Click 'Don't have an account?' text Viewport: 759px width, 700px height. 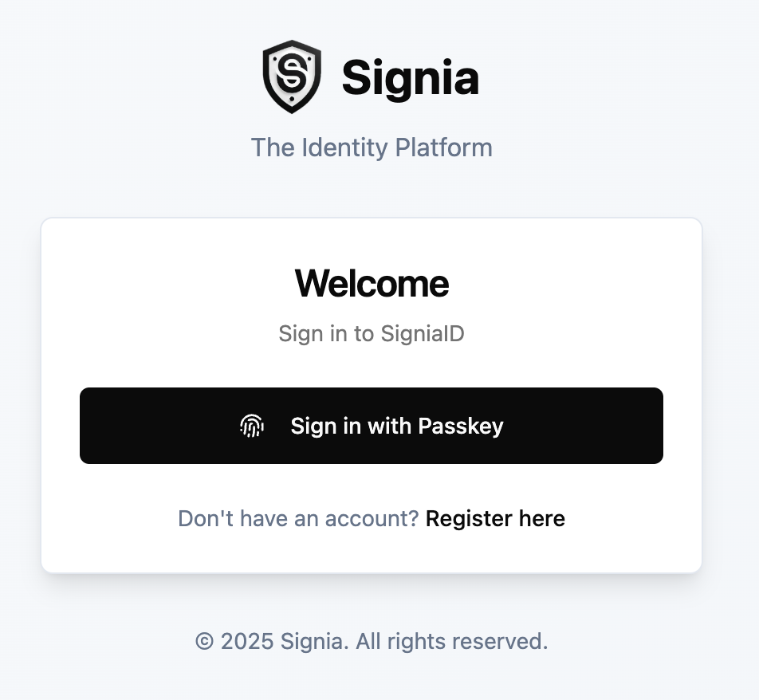pos(298,518)
